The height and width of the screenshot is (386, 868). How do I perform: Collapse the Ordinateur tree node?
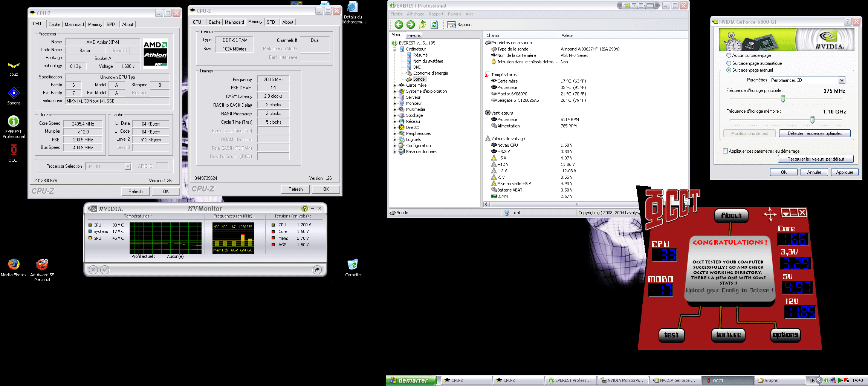394,49
